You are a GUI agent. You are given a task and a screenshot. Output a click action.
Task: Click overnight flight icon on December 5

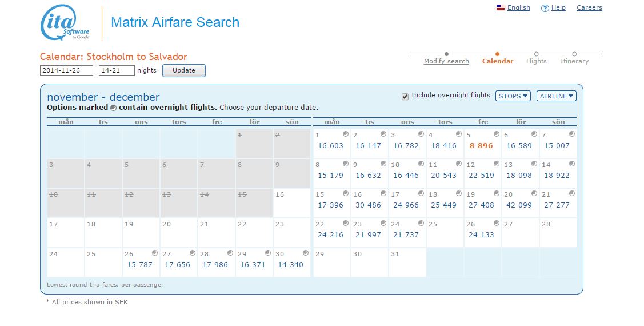tap(497, 134)
